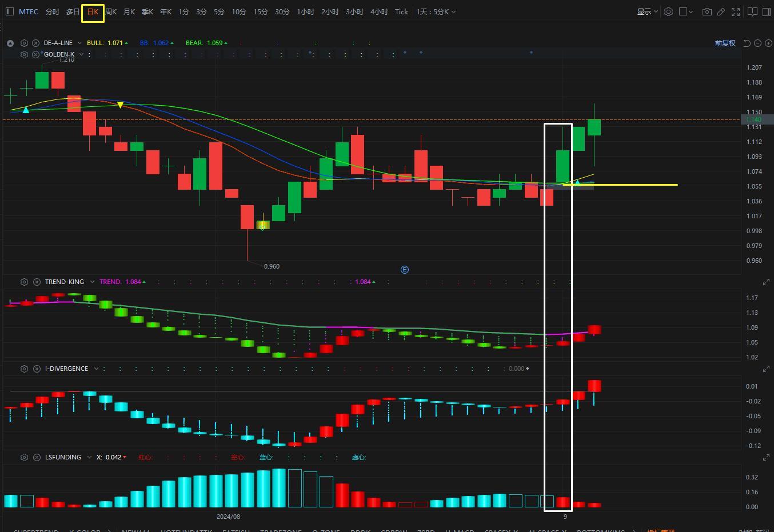Maximize the TREND-KING sub-panel
This screenshot has width=774, height=532.
coord(766,282)
